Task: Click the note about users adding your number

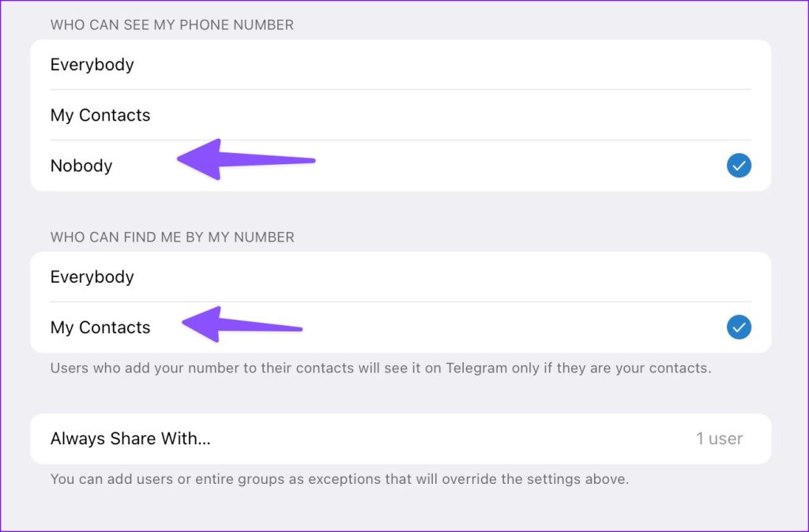Action: 381,368
